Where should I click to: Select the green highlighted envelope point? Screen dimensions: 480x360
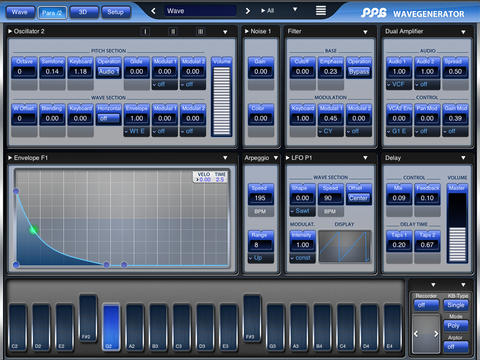tap(33, 230)
